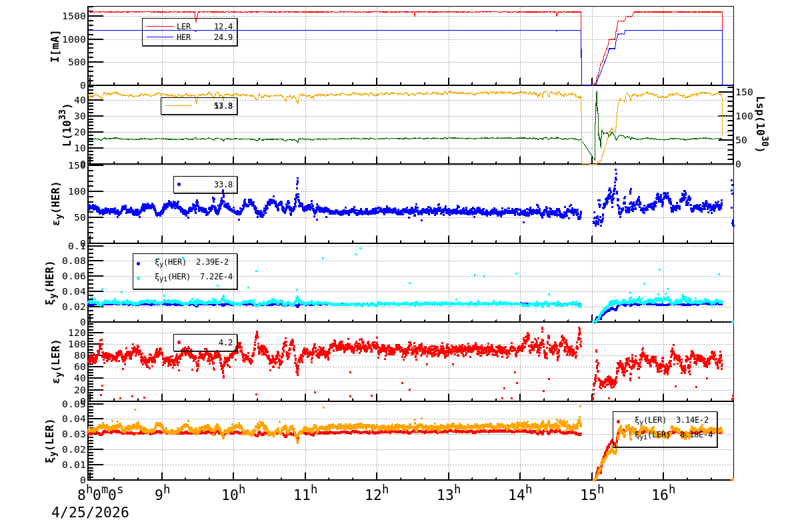
Task: Click the Lsp right-side axis title
Action: [x=761, y=124]
